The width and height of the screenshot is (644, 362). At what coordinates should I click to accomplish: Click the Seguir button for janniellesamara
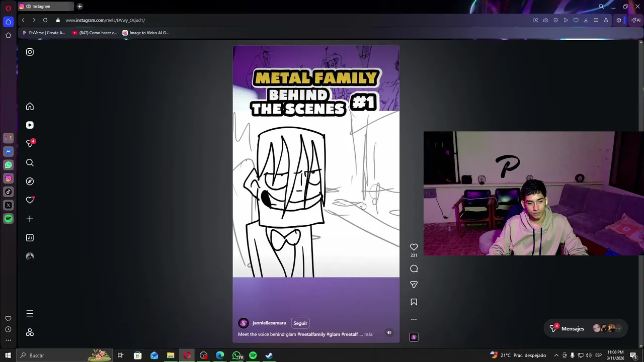(300, 323)
